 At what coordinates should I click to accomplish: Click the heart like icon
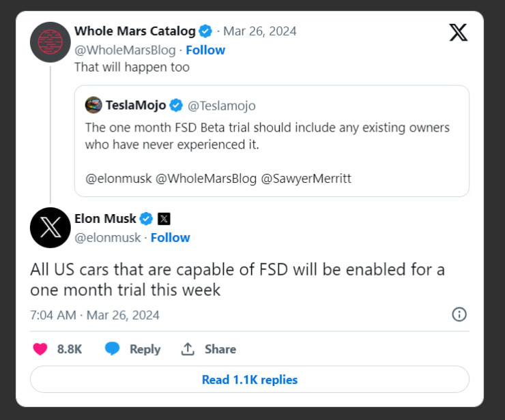[40, 349]
